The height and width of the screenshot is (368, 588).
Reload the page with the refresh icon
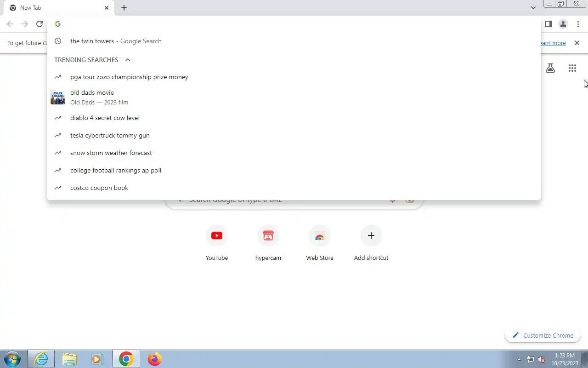[40, 24]
